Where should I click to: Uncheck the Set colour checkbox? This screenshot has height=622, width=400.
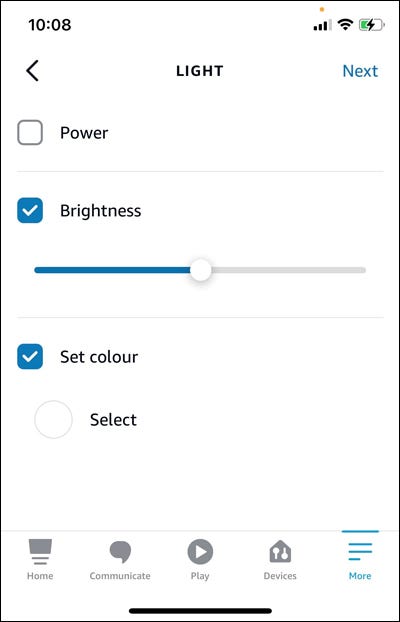click(x=30, y=357)
